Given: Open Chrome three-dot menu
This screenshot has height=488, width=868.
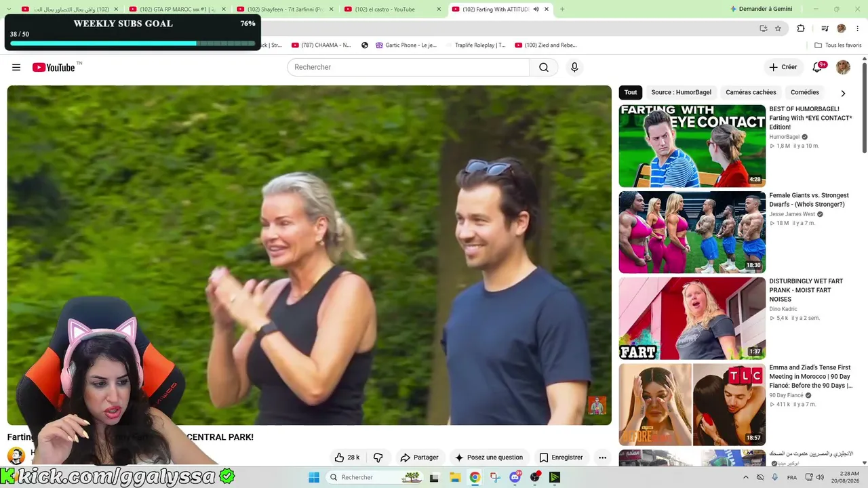Looking at the screenshot, I should coord(858,28).
